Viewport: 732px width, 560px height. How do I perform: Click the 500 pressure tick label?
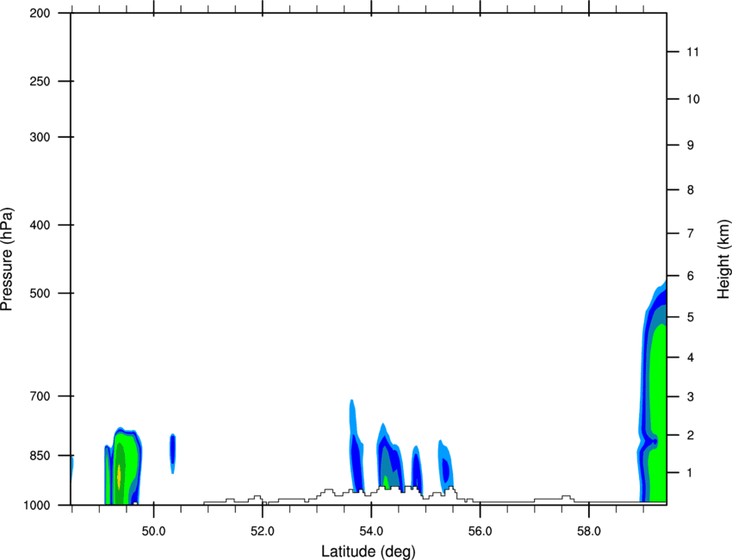tap(40, 293)
